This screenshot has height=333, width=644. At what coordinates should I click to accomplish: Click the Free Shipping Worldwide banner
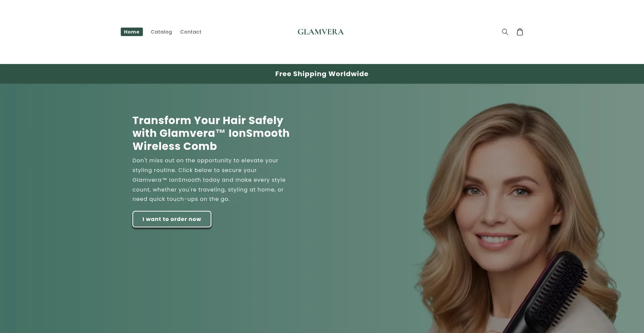pos(322,74)
